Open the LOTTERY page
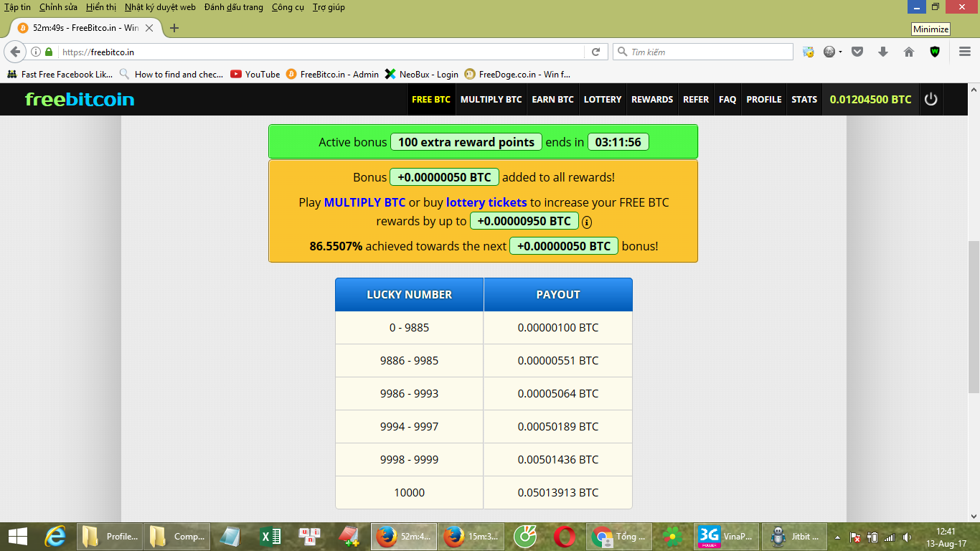 (603, 99)
